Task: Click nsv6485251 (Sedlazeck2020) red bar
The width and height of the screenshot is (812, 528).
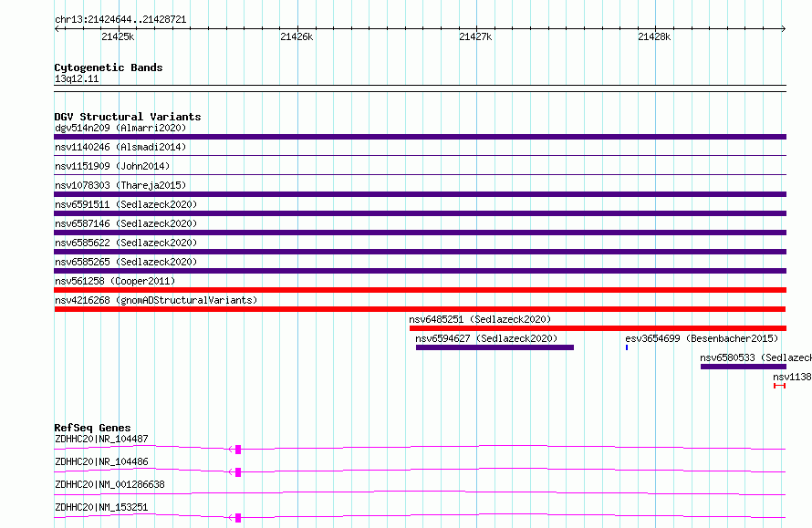Action: (599, 328)
